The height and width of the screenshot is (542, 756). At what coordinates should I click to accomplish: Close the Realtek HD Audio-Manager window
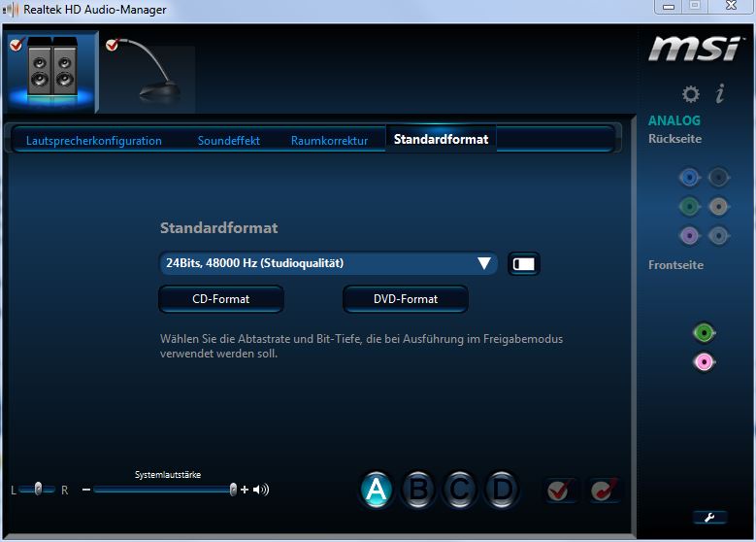[x=732, y=6]
